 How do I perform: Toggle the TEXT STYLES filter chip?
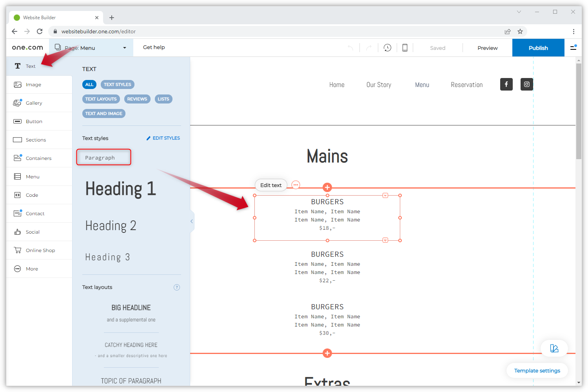(117, 85)
